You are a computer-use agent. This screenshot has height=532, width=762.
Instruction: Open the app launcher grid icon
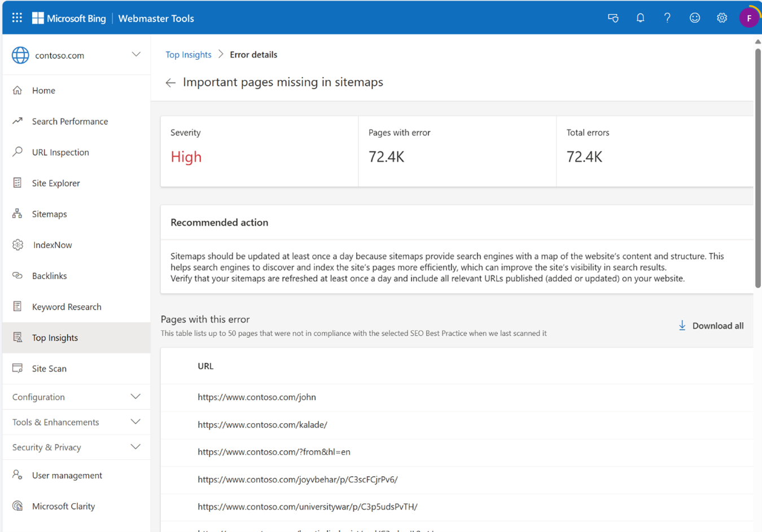17,18
